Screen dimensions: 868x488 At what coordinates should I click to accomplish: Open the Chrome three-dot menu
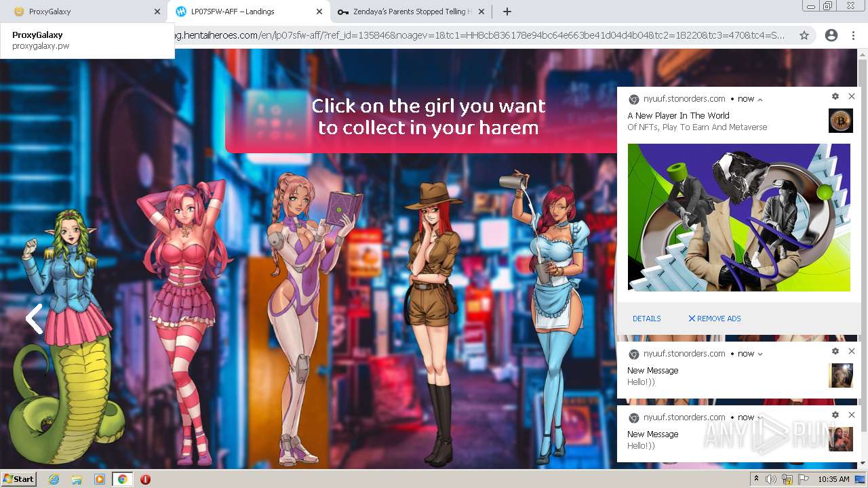(853, 35)
